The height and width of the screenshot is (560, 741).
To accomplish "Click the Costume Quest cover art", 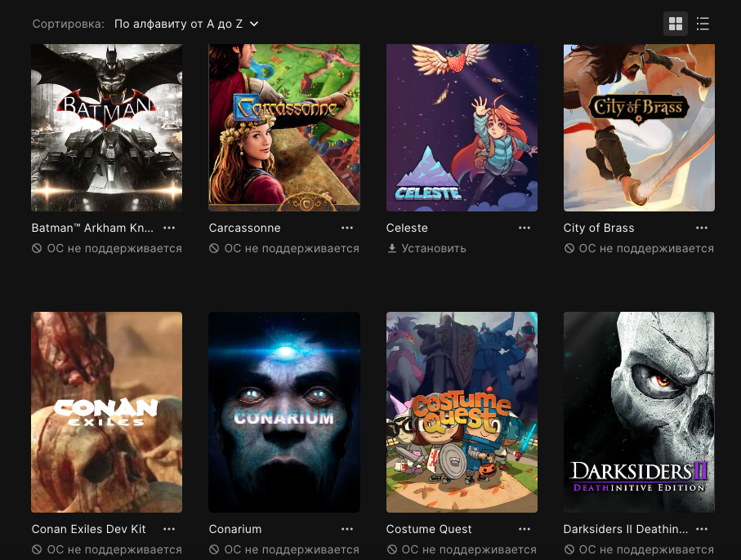I will pyautogui.click(x=462, y=411).
